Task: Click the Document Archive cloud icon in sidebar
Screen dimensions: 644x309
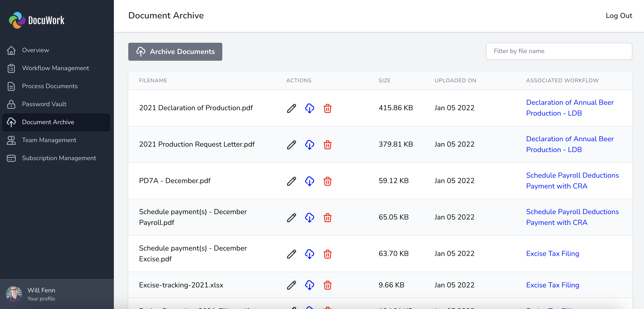Action: 11,122
